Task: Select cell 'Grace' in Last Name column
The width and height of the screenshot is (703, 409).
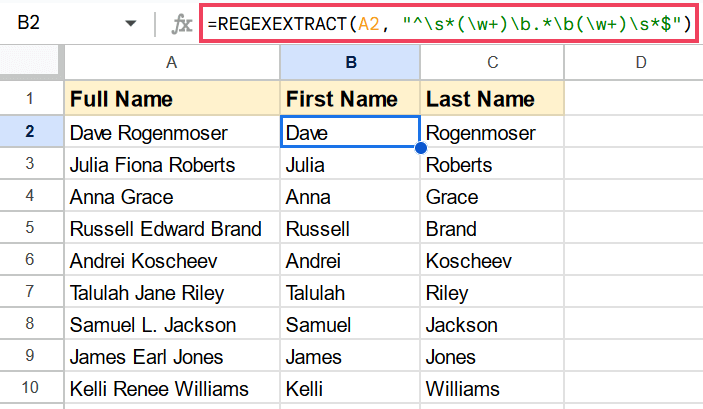Action: (x=492, y=196)
